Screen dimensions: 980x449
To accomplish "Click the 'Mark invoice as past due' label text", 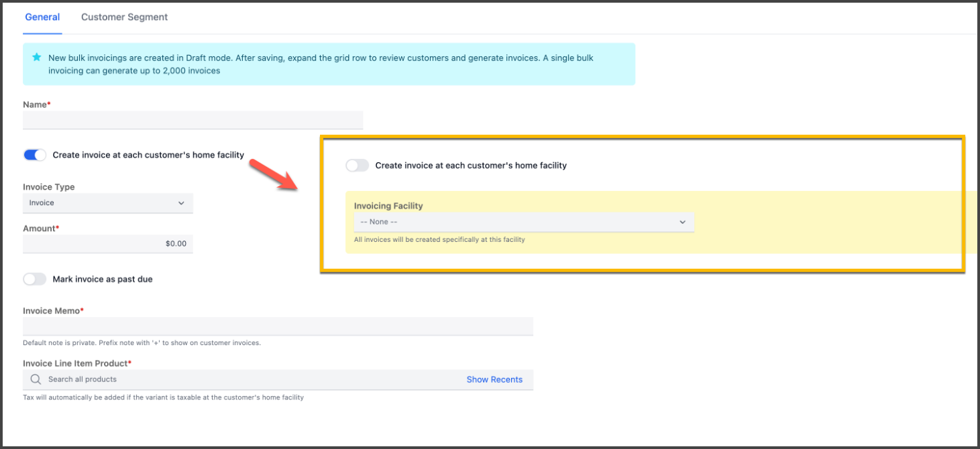I will click(x=103, y=279).
